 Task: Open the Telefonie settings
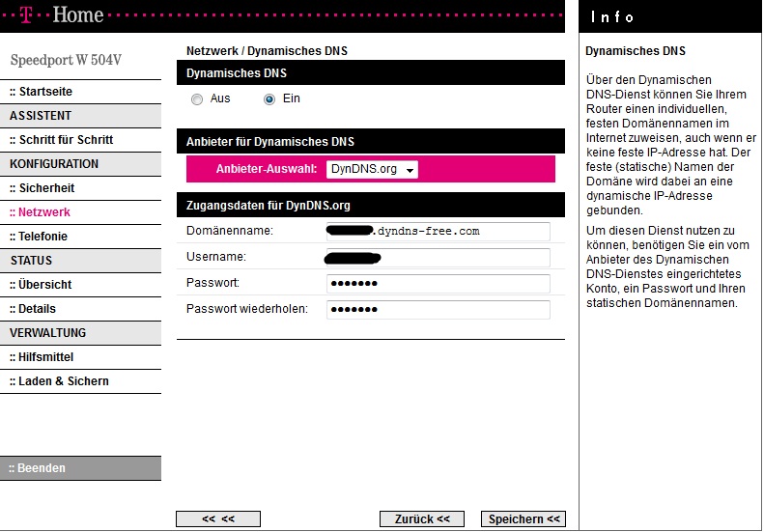click(39, 237)
